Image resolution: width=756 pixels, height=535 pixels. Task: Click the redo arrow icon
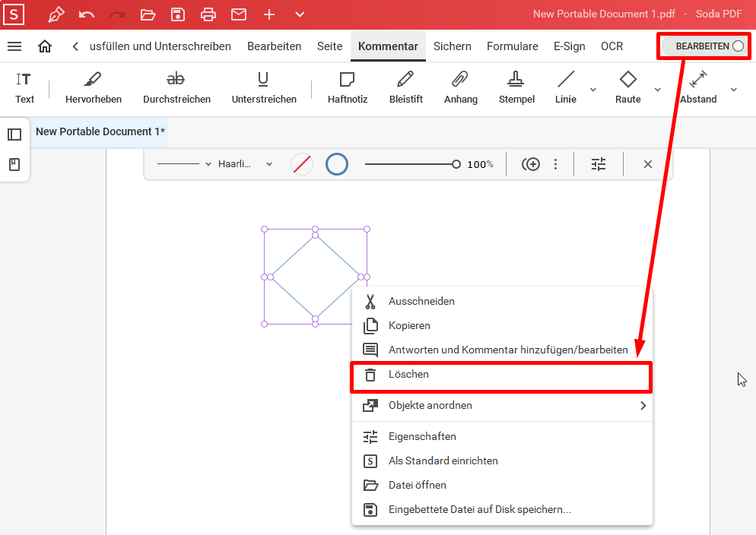(116, 15)
